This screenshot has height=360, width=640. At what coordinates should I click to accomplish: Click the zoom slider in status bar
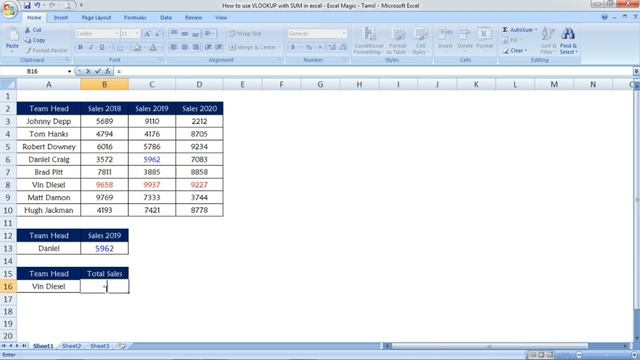point(606,355)
